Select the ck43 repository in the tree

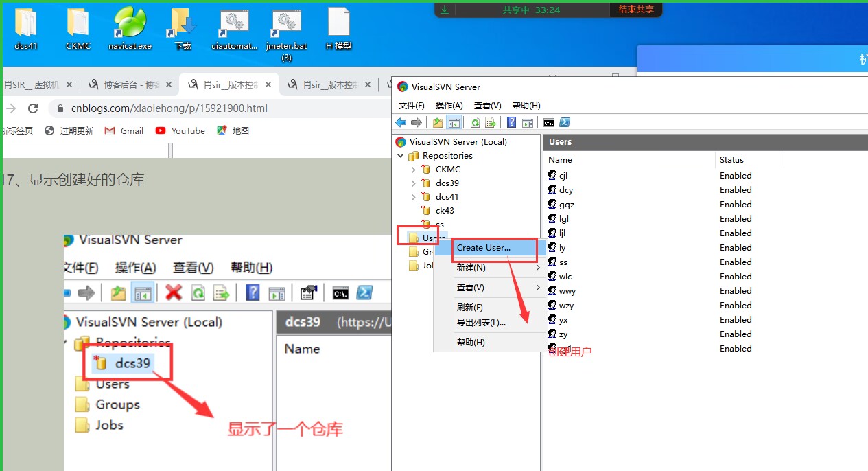(438, 211)
